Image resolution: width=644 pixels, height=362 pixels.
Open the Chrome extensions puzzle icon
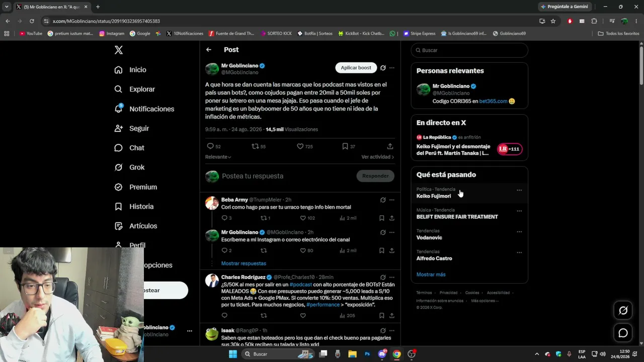tap(594, 21)
